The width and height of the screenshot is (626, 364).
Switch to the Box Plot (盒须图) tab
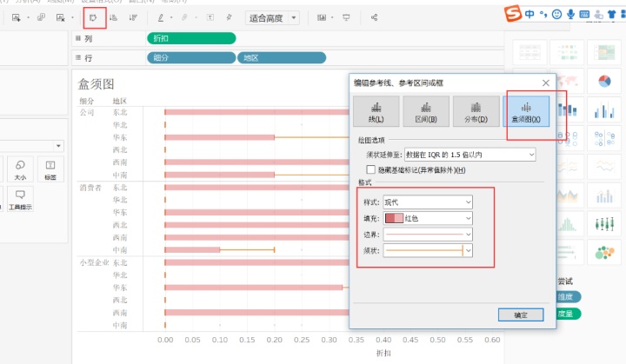pyautogui.click(x=526, y=111)
